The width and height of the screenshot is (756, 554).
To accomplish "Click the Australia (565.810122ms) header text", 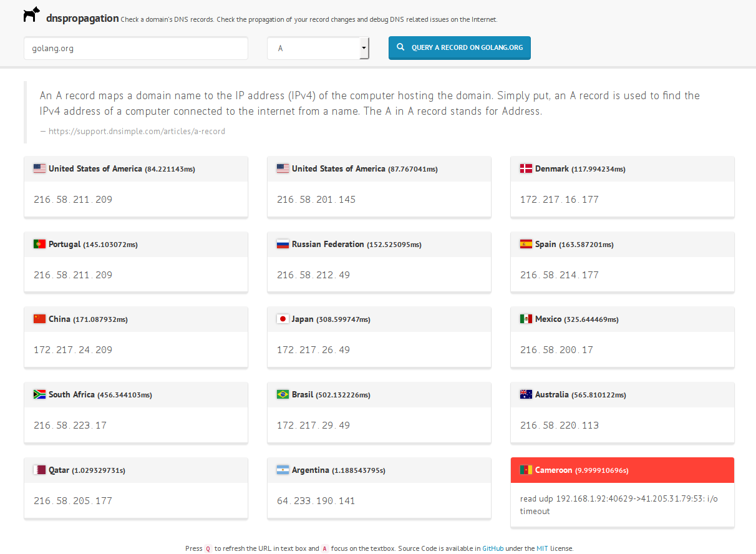I will point(581,395).
